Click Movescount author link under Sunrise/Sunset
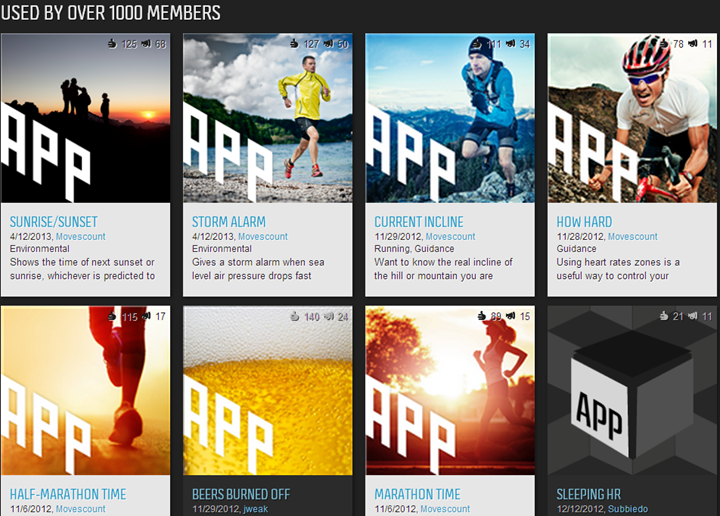 (81, 236)
